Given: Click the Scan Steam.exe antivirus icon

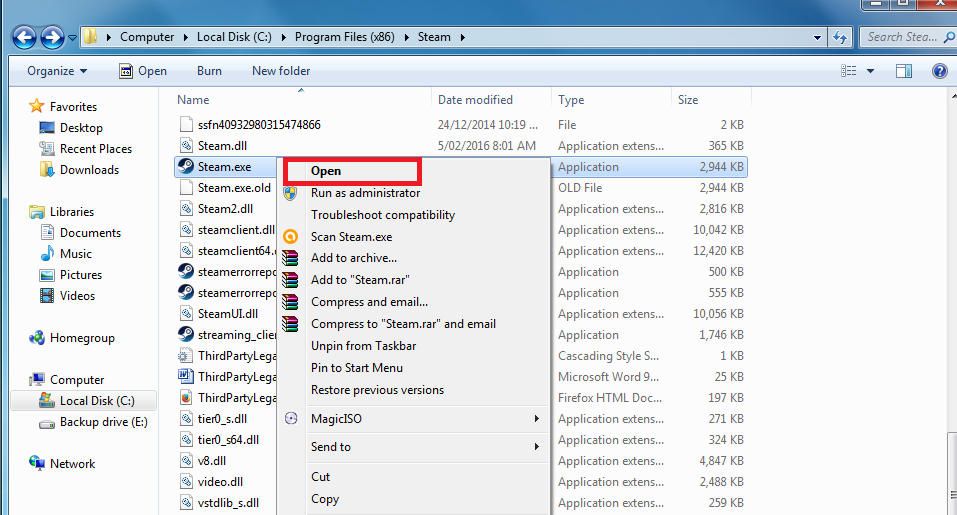Looking at the screenshot, I should [291, 237].
